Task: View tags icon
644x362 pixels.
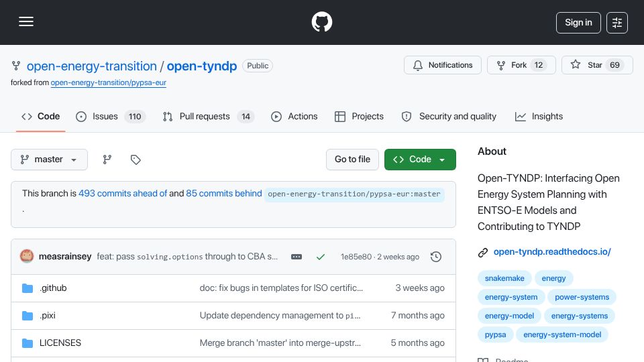Action: tap(136, 160)
